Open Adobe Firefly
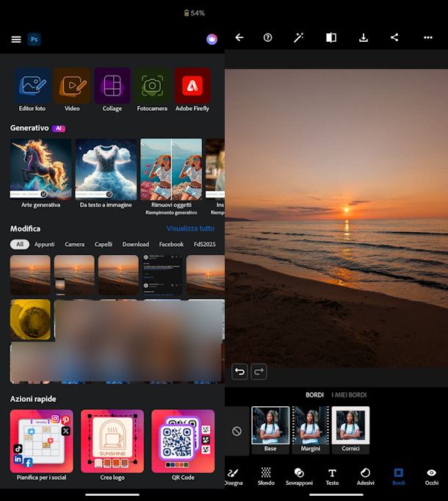 (192, 90)
